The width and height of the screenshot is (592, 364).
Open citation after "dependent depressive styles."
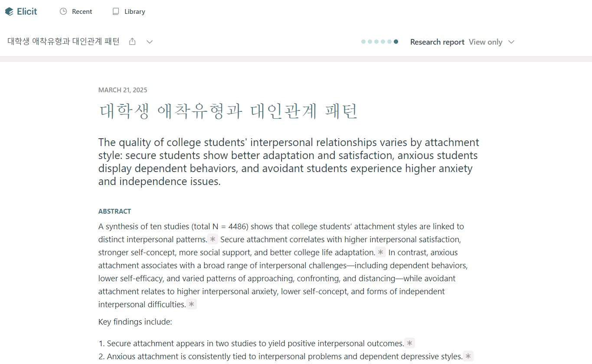click(x=468, y=356)
